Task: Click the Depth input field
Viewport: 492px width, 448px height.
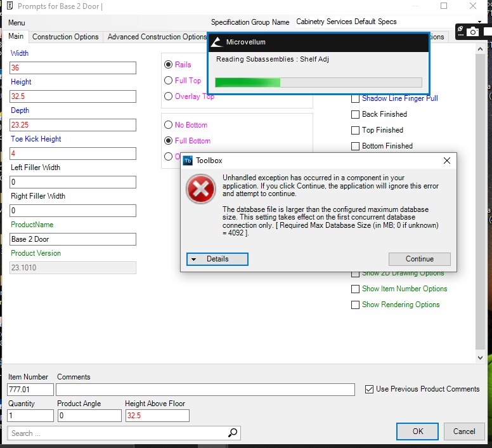Action: [73, 125]
